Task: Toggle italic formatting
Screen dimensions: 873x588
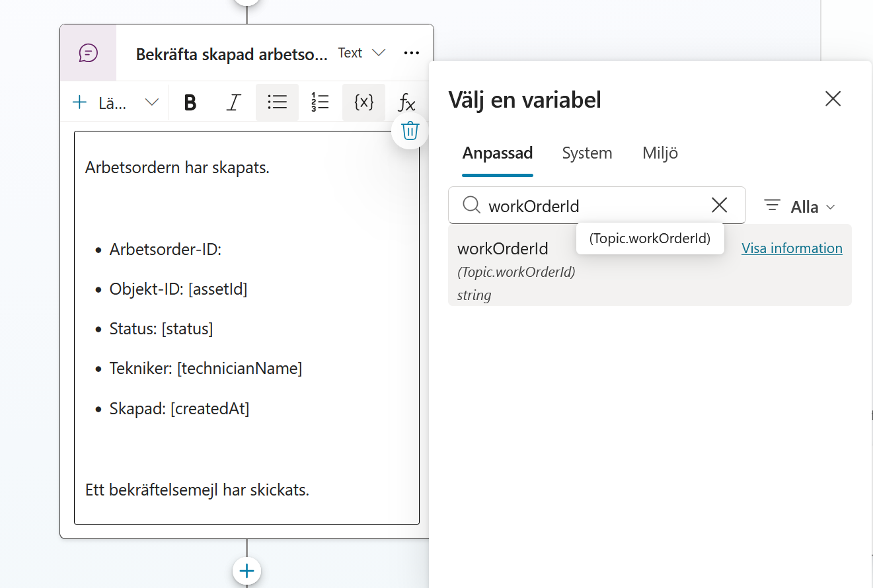Action: (233, 102)
